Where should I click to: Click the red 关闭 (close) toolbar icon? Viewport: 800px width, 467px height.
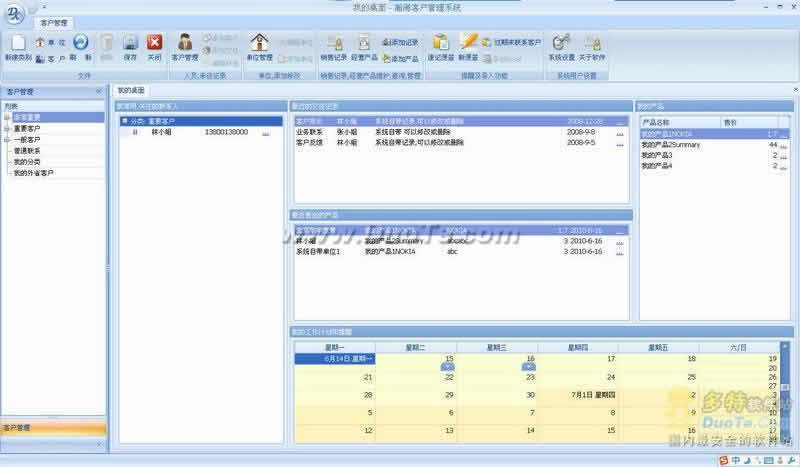[x=155, y=47]
